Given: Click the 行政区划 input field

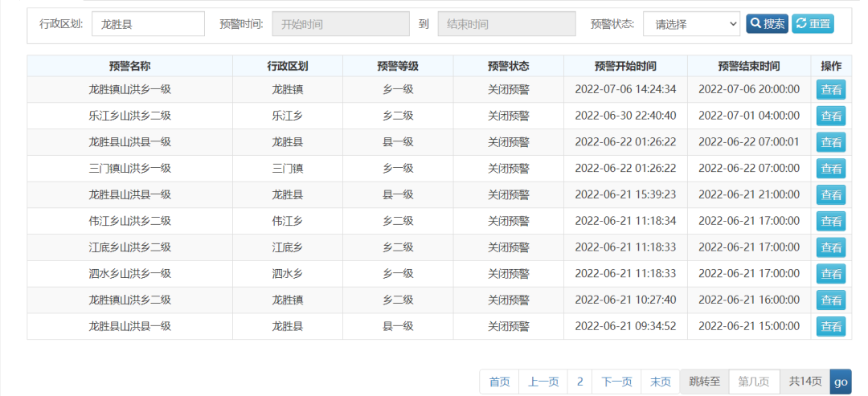Looking at the screenshot, I should coord(148,24).
